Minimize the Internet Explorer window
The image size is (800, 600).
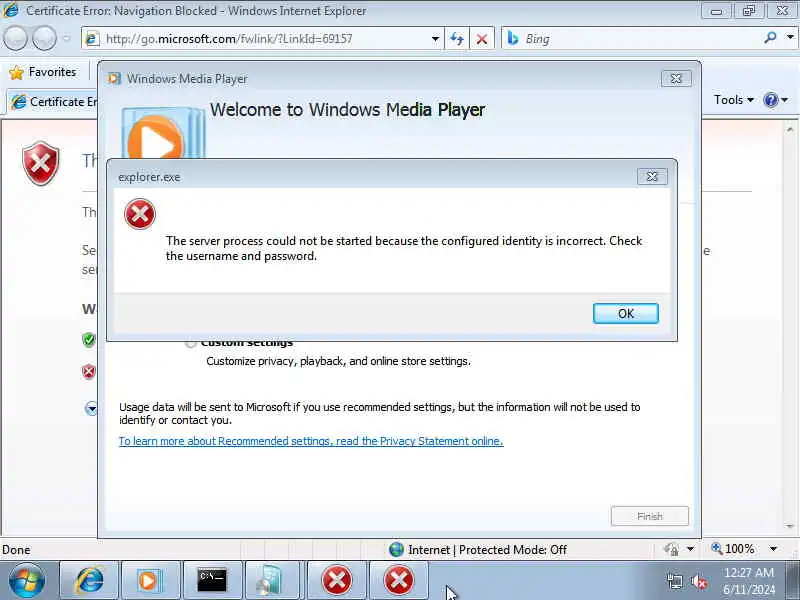(716, 11)
